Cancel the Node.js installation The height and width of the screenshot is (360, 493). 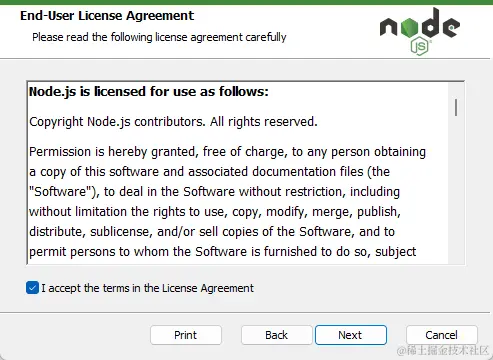[442, 335]
